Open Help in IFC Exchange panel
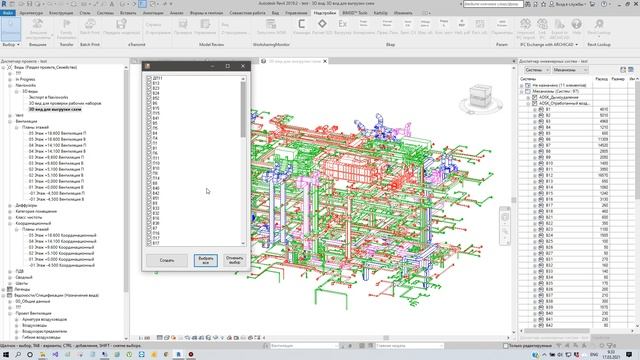Viewport: 640px width, 360px height. (576, 27)
